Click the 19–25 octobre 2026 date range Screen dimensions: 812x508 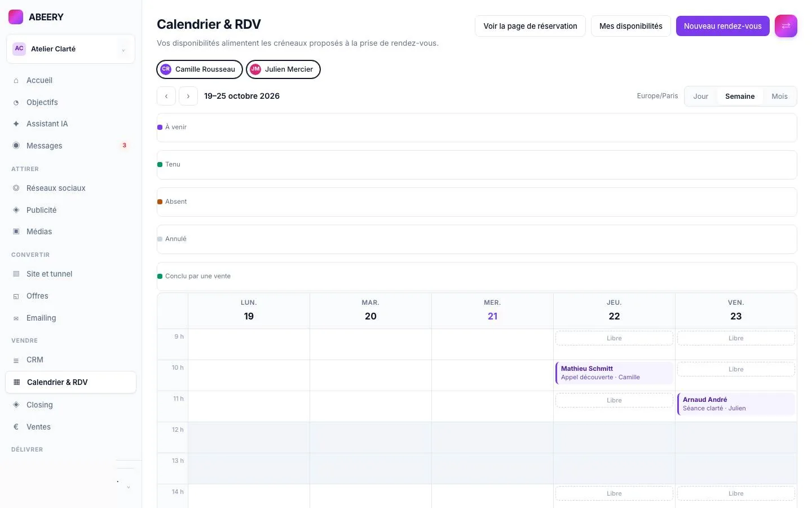click(x=242, y=96)
